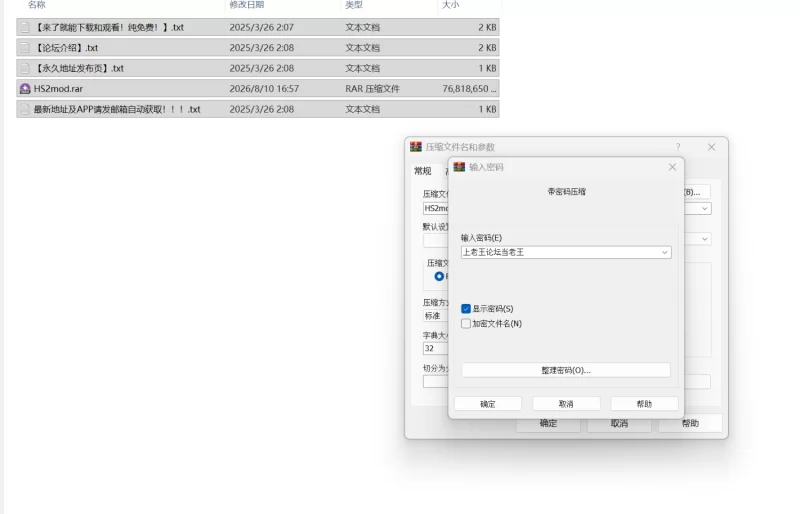Select the 【永久地址发布页】.txt file name
Viewport: 800px width, 514px height.
pyautogui.click(x=79, y=68)
